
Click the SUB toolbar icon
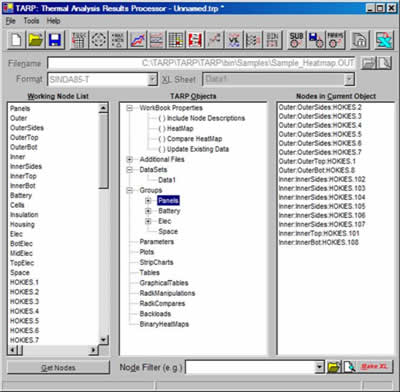pos(296,40)
